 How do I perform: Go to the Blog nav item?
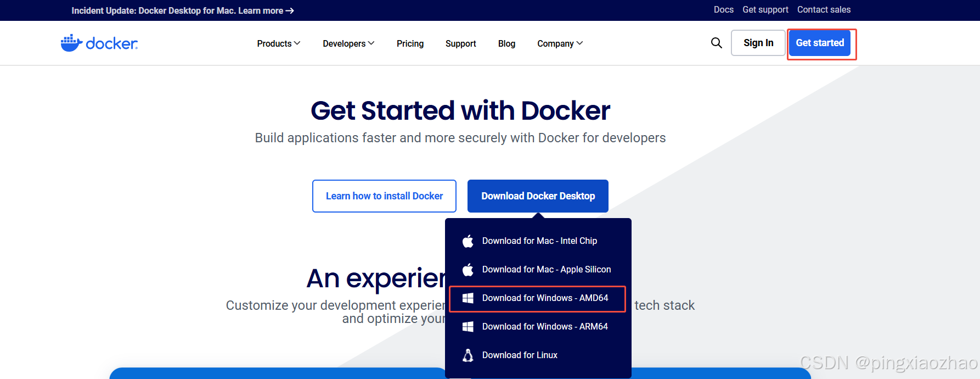(506, 43)
